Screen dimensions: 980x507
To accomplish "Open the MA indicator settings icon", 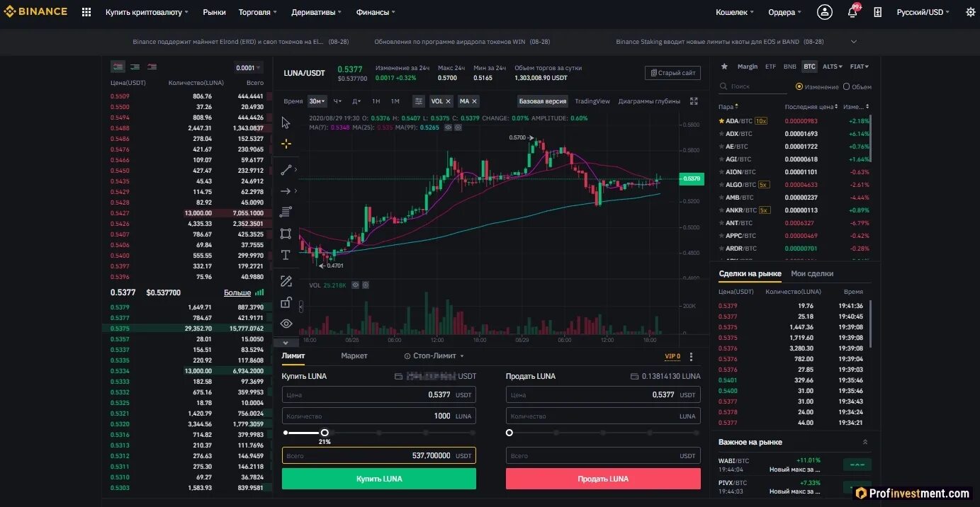I will 458,127.
